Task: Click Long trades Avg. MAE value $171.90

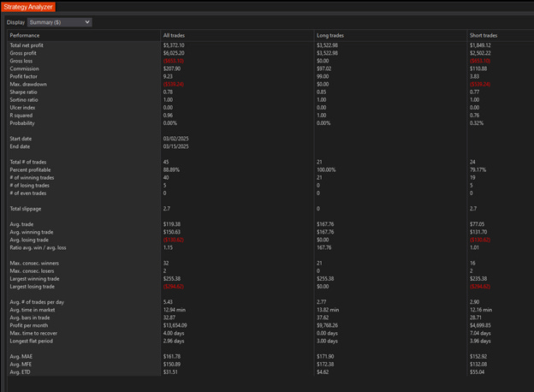Action: (x=325, y=357)
